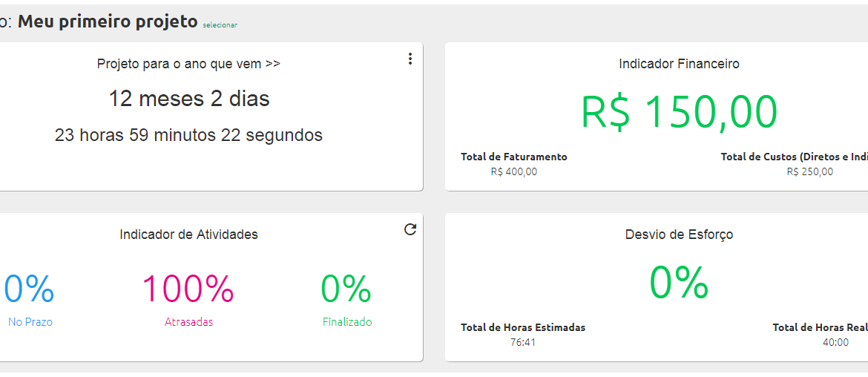The image size is (868, 377).
Task: Click the 'Atrasadas' label
Action: [188, 322]
